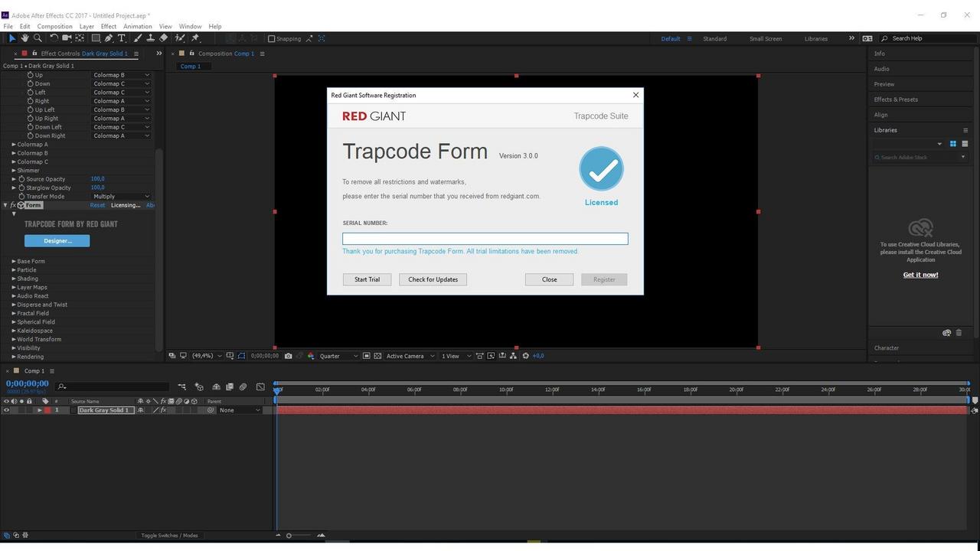Toggle Fast Previews in viewer bar

[491, 356]
